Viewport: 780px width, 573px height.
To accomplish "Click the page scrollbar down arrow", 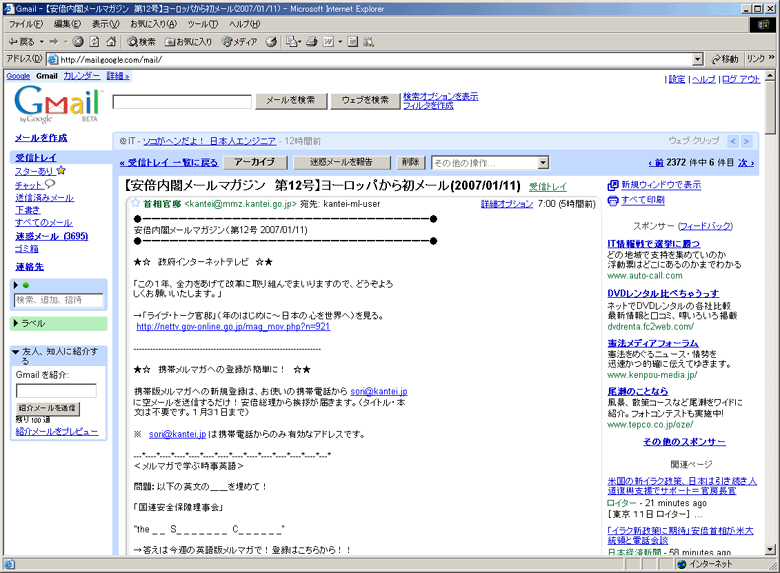I will [770, 550].
